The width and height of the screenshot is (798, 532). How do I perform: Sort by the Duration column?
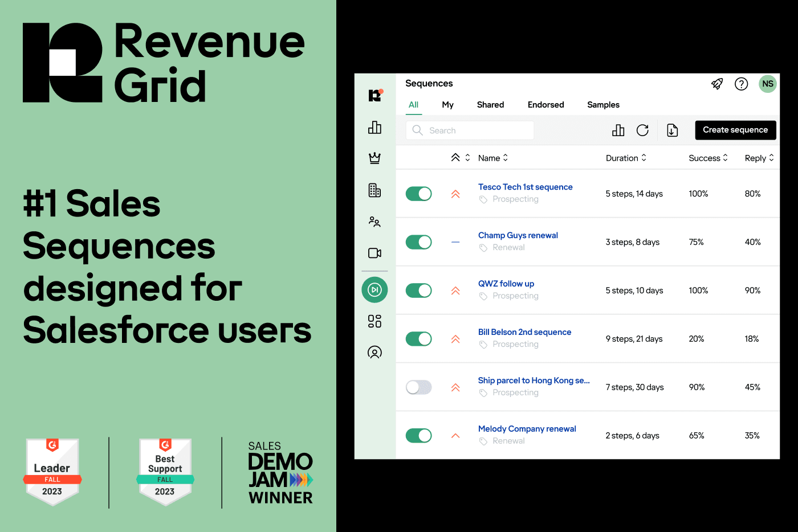coord(626,158)
